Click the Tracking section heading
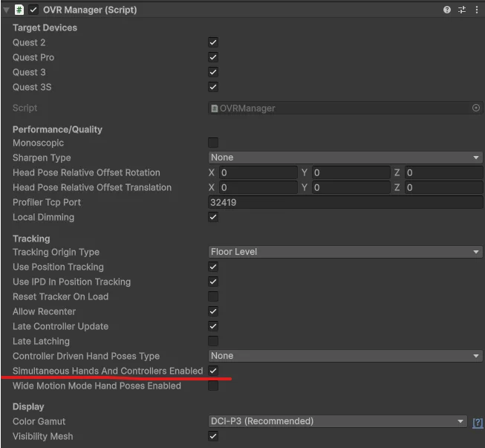The image size is (485, 448). [x=31, y=238]
